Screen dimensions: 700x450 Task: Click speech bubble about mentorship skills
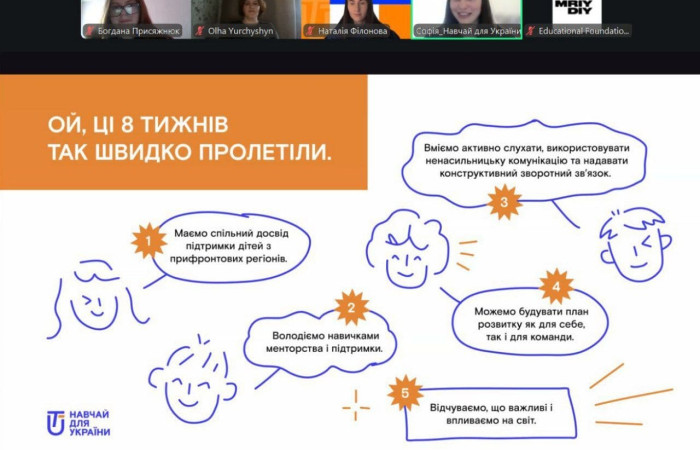click(x=320, y=342)
